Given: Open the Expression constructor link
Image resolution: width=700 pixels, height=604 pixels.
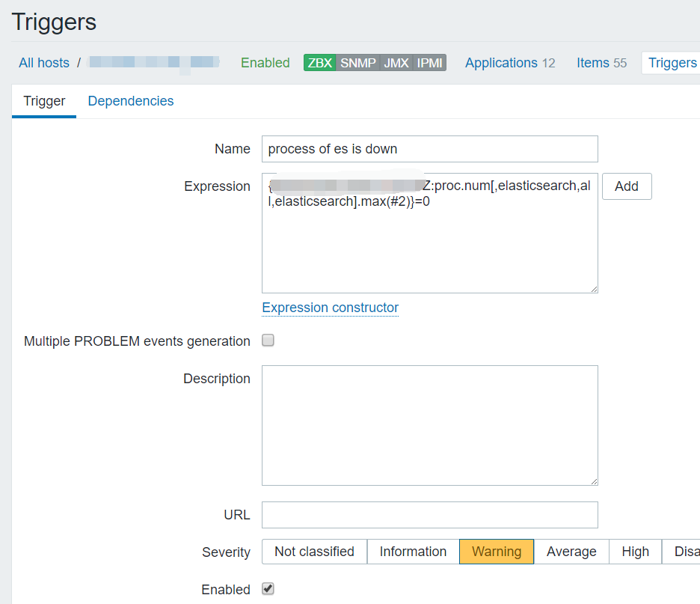Looking at the screenshot, I should click(330, 308).
